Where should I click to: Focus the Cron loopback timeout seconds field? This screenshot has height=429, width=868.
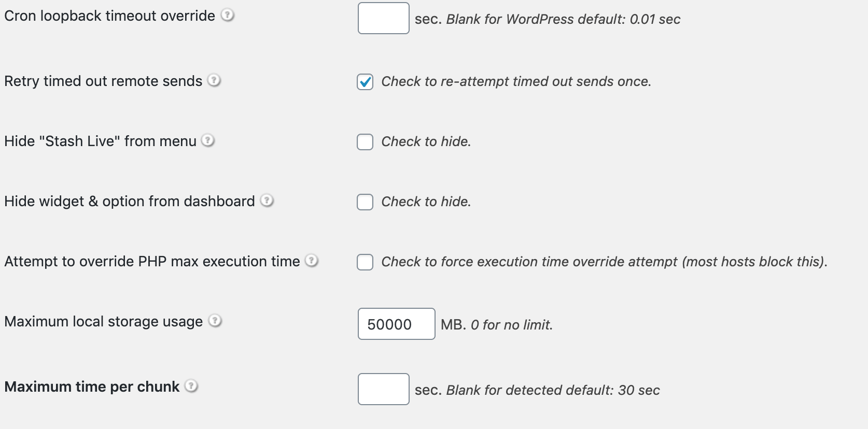[384, 18]
